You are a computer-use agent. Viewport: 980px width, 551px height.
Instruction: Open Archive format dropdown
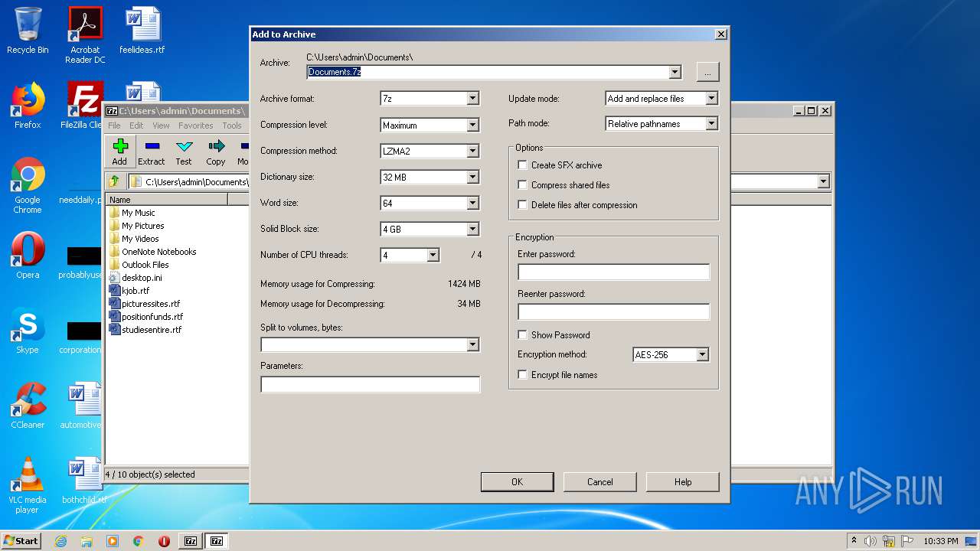pyautogui.click(x=472, y=99)
